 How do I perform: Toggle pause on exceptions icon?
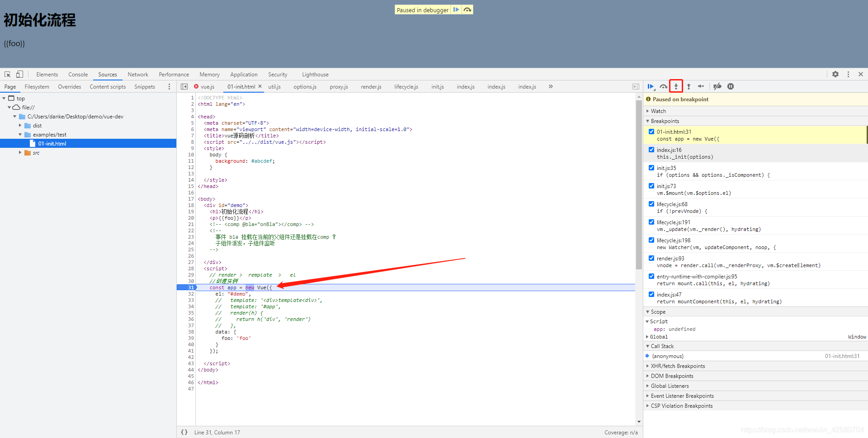(x=731, y=86)
